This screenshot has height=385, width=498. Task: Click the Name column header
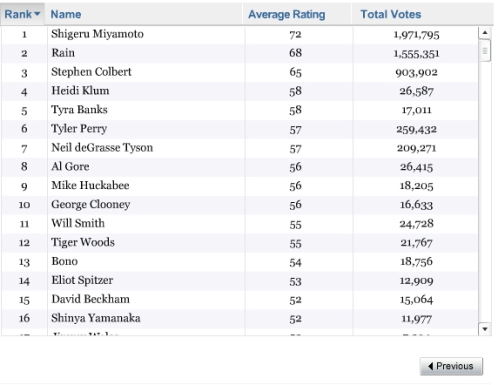[66, 14]
